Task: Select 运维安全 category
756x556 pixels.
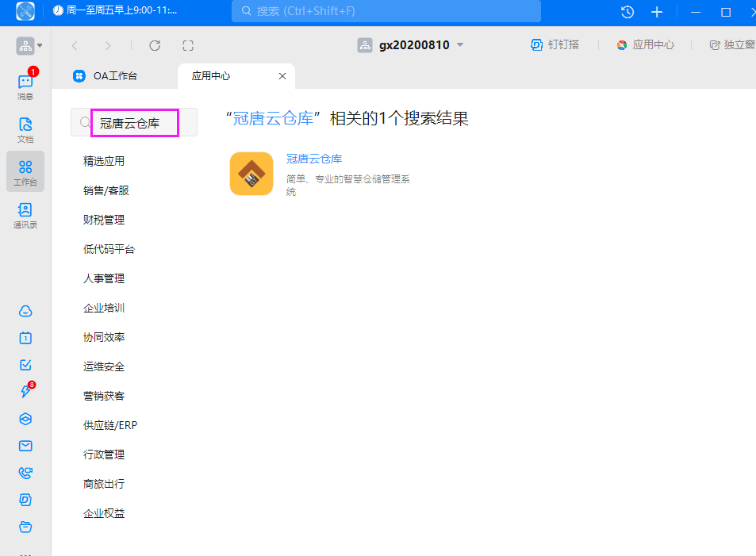Action: click(104, 366)
